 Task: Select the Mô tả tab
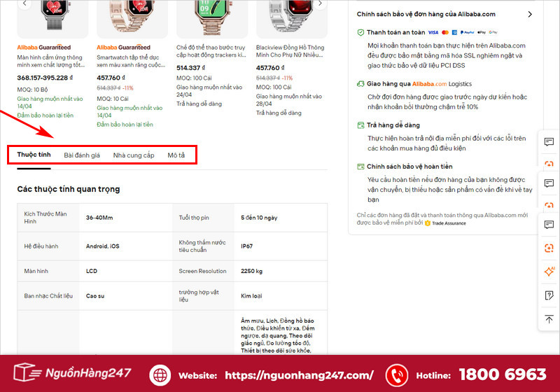pyautogui.click(x=176, y=155)
